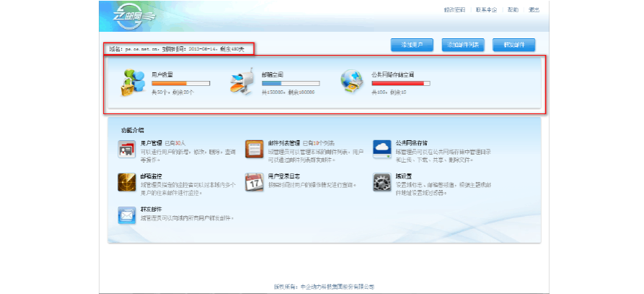Click the 邮箱空间 mailbox icon
644x294 pixels.
click(242, 84)
